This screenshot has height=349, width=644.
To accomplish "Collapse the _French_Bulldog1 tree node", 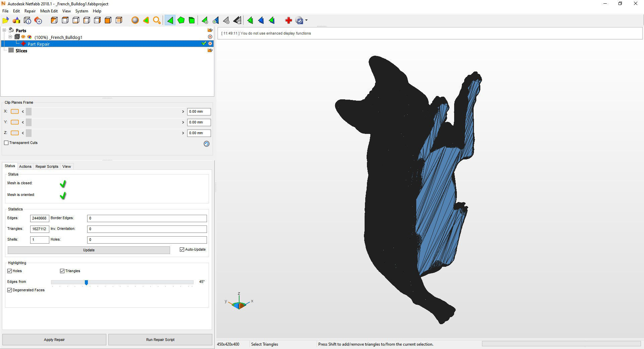I will (x=10, y=37).
